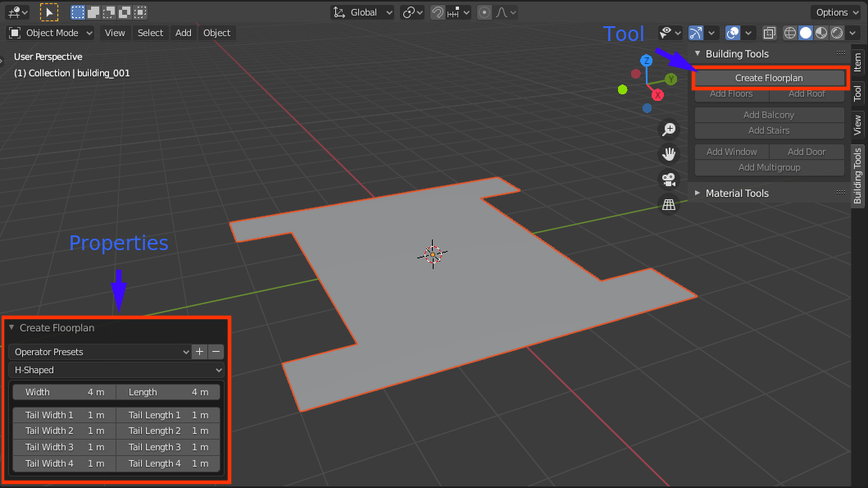
Task: Click the Add Door button
Action: (x=807, y=152)
